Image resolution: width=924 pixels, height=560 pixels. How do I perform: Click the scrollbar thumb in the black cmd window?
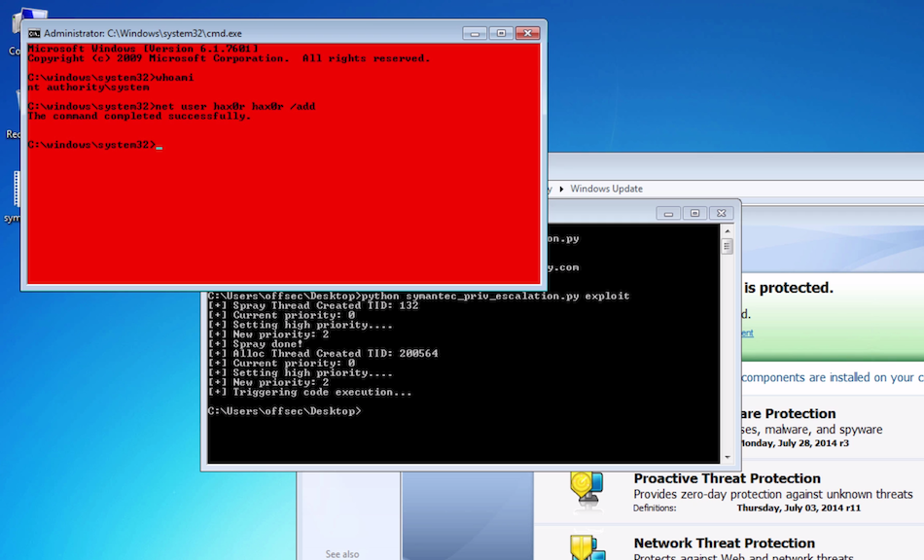[728, 247]
